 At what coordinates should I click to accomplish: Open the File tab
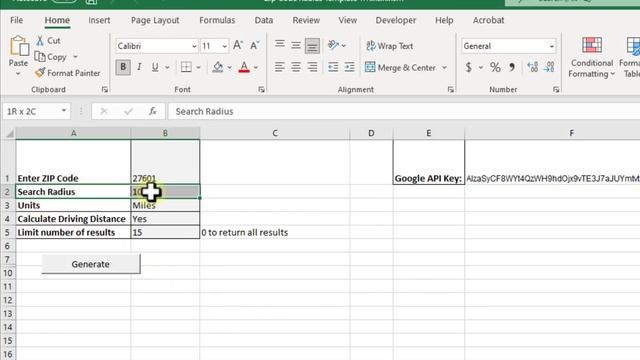click(16, 20)
